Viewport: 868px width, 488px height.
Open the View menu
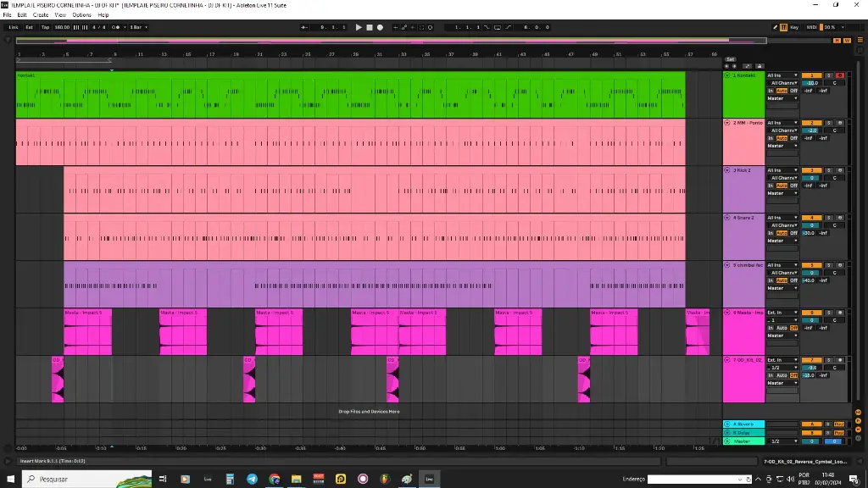(x=60, y=15)
